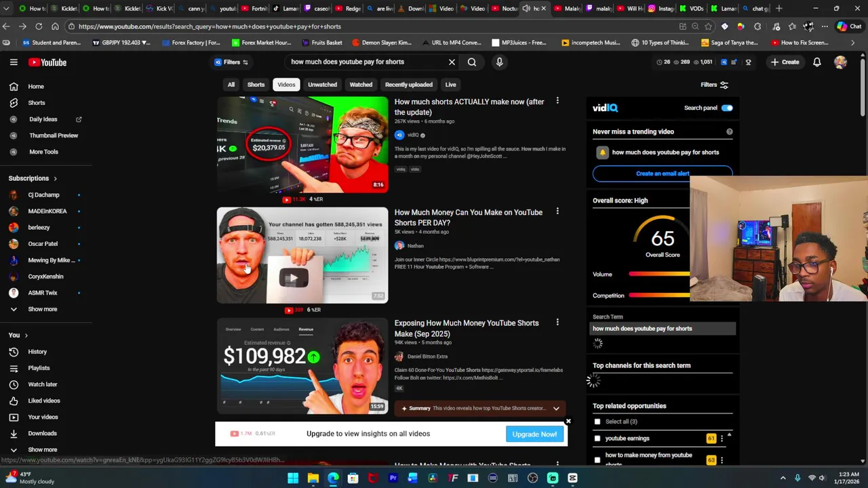Open the Daniel Bitton Extra channel link
The image size is (868, 488).
(x=427, y=357)
